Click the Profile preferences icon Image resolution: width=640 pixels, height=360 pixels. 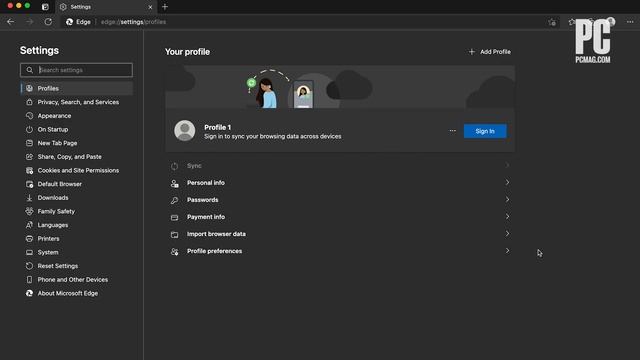(x=174, y=252)
